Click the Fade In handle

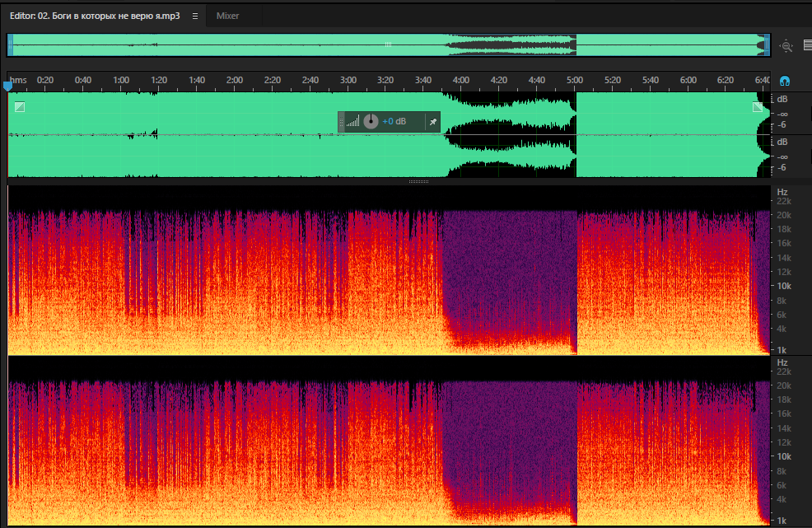(20, 107)
